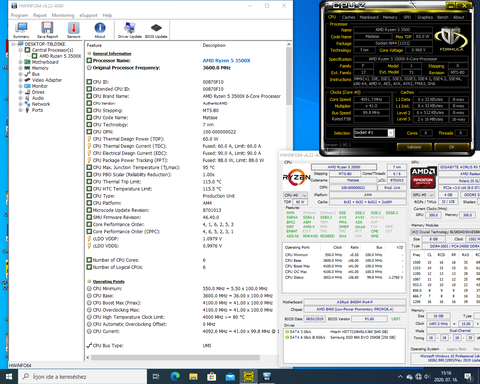The width and height of the screenshot is (480, 384).
Task: Click the OK button in CPU-Z
Action: click(451, 147)
